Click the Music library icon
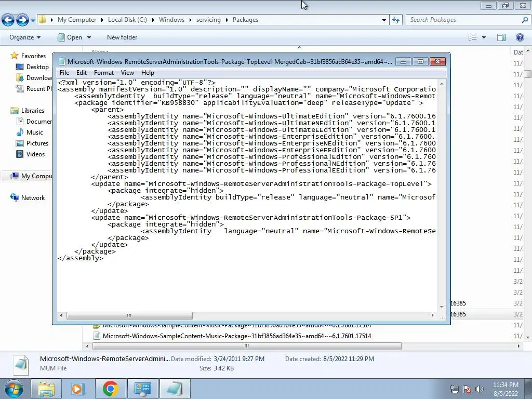Screen dimensions: 532x399 [x=20, y=132]
